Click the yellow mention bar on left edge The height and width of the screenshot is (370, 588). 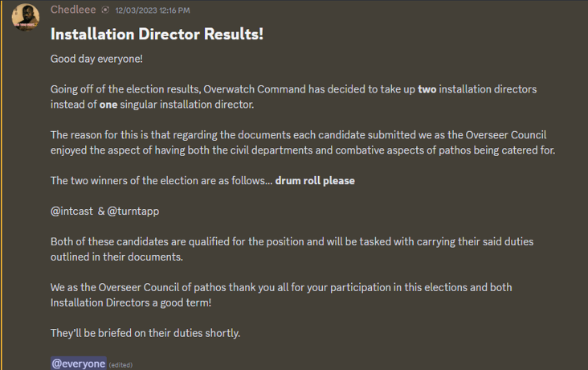[2, 185]
